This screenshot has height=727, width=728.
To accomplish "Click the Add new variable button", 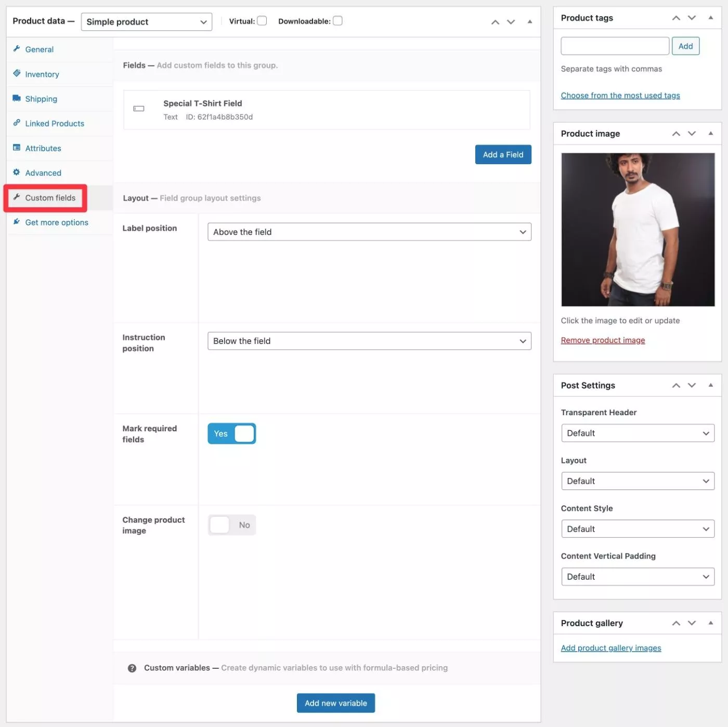I will click(x=336, y=703).
